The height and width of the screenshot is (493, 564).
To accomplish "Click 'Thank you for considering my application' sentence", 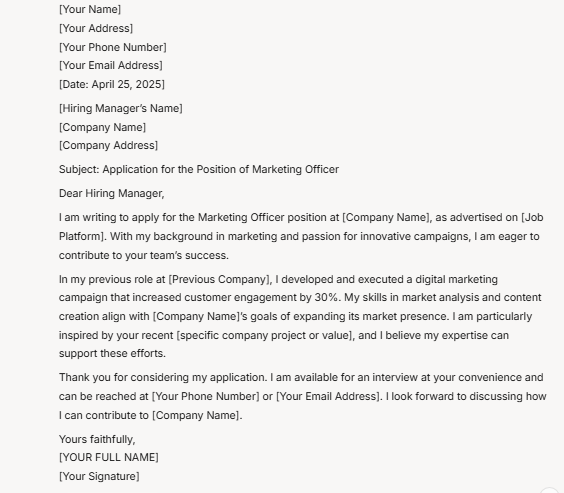I will [x=163, y=378].
